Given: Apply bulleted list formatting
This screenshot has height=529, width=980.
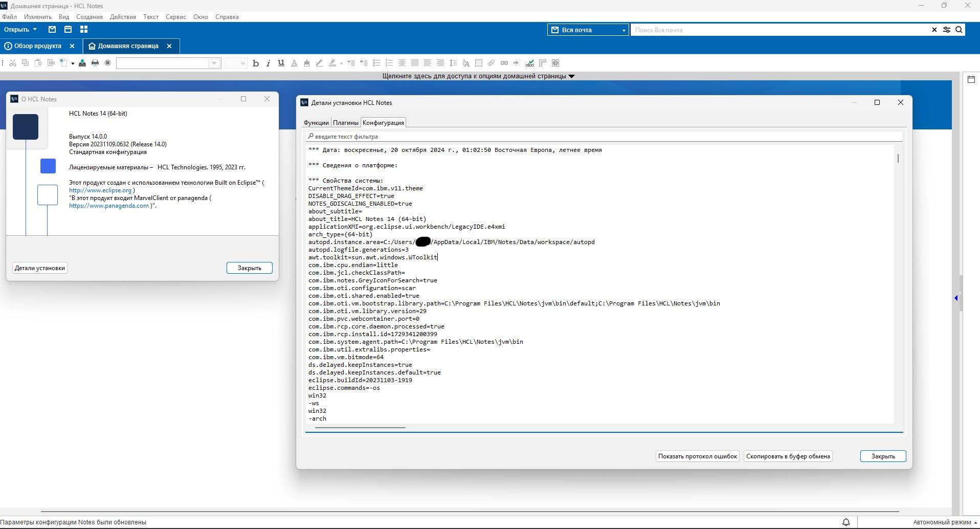Looking at the screenshot, I should (x=376, y=63).
